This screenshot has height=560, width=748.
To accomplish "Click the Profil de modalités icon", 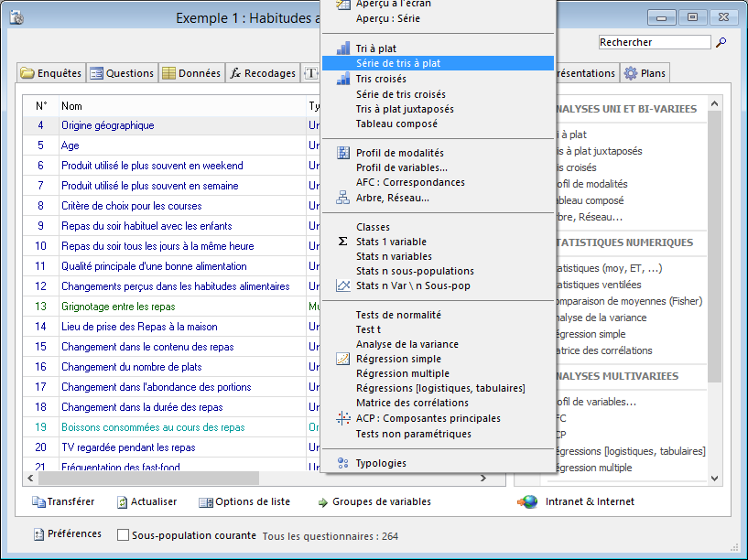I will [x=343, y=153].
